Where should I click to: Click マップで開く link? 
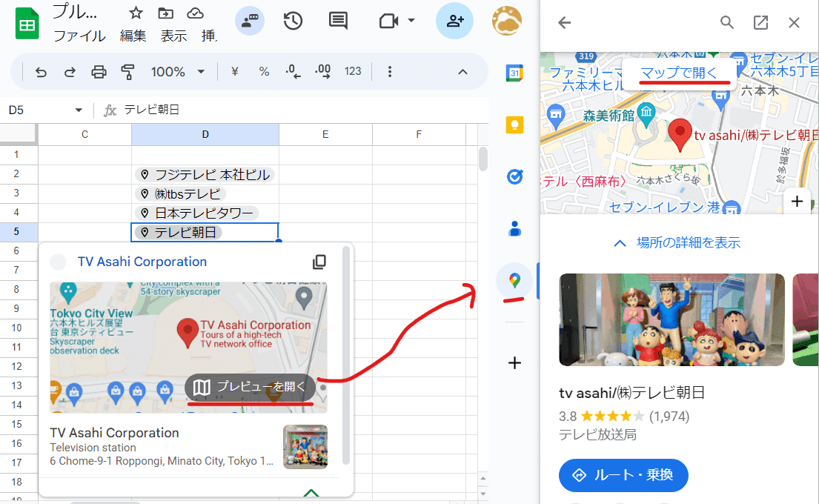[x=679, y=72]
